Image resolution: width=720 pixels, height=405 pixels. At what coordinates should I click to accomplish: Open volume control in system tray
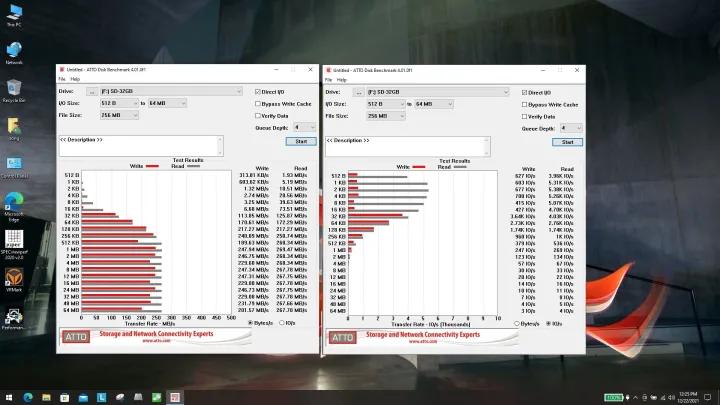(671, 397)
